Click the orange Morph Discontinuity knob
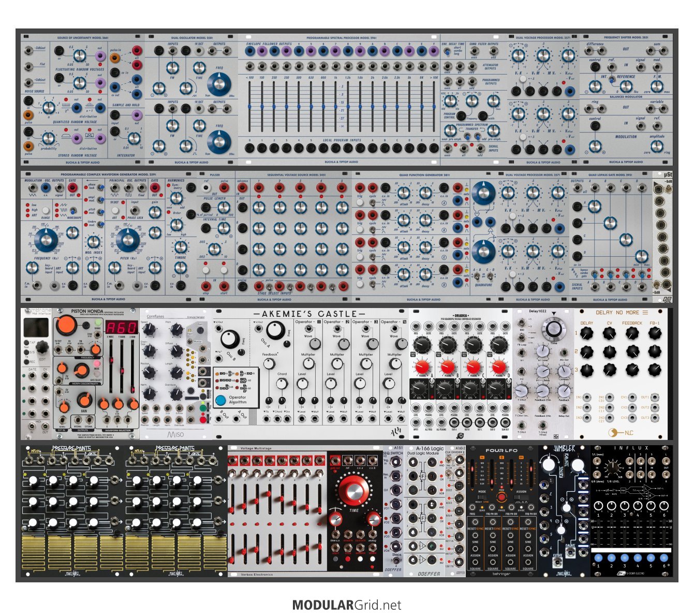This screenshot has width=694, height=616. pos(81,370)
